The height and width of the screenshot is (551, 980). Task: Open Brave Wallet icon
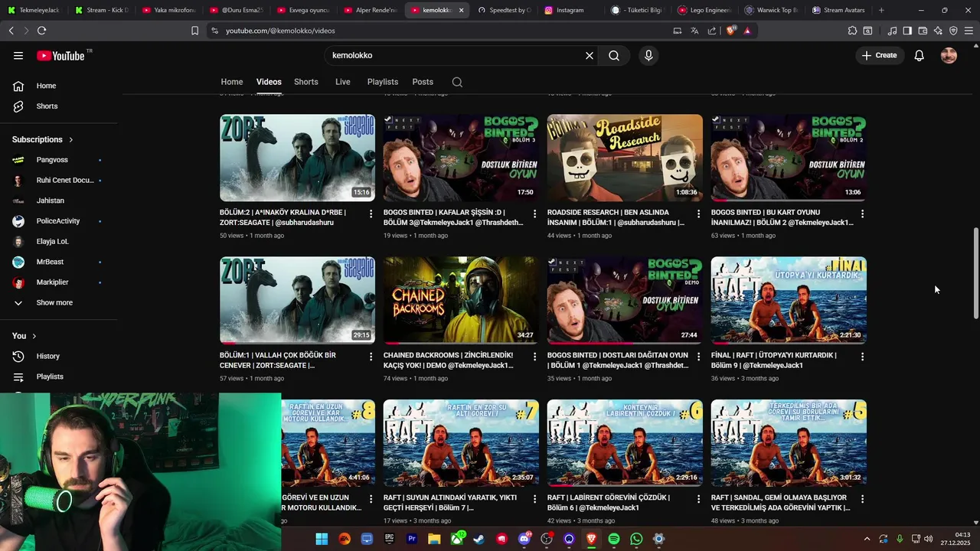923,31
